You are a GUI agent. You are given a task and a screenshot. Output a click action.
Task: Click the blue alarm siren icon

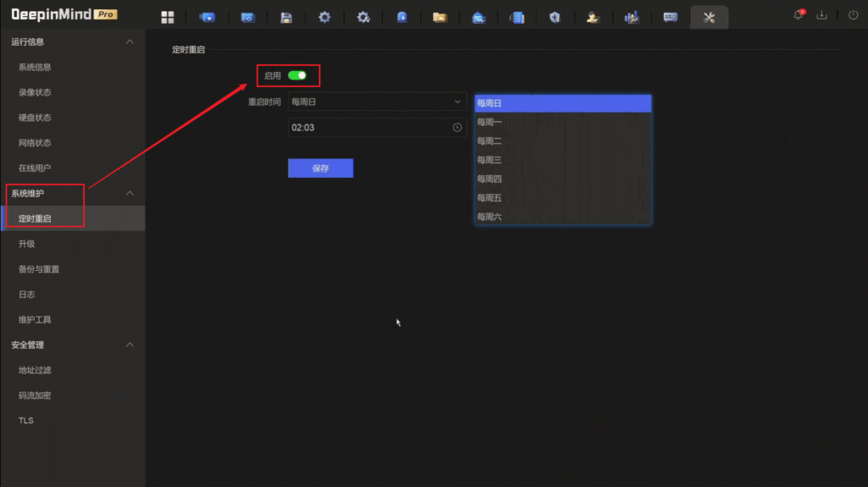pos(402,17)
